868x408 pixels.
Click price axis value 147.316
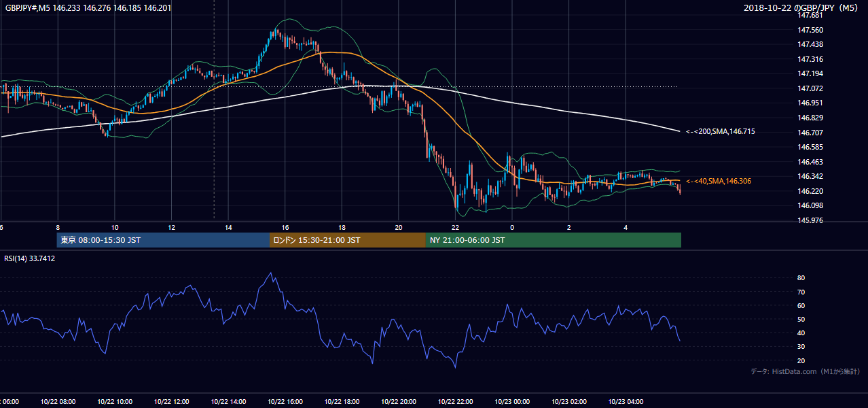click(810, 59)
